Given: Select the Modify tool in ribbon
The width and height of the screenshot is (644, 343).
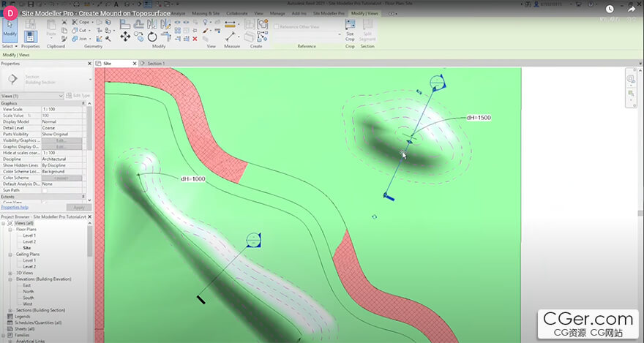Looking at the screenshot, I should [10, 30].
